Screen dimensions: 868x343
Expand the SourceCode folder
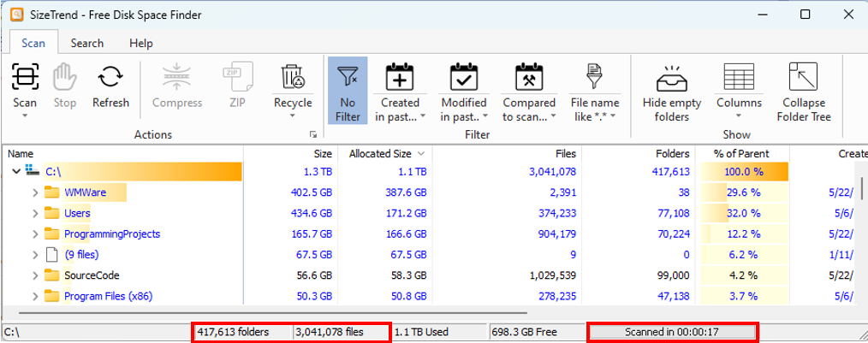35,275
